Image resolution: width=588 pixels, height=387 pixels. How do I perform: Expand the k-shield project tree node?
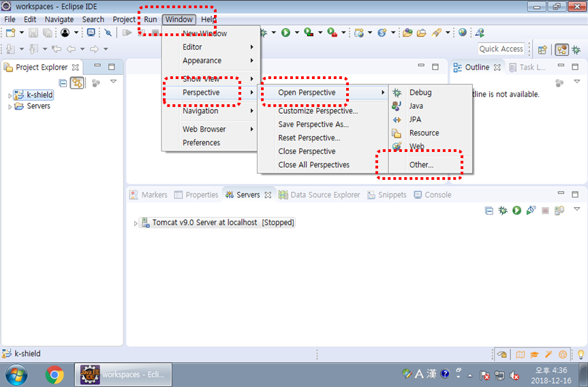pyautogui.click(x=10, y=95)
